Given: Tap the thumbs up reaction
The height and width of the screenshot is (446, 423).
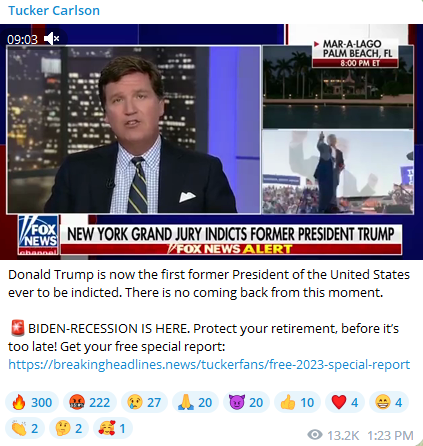Looking at the screenshot, I should tap(297, 402).
